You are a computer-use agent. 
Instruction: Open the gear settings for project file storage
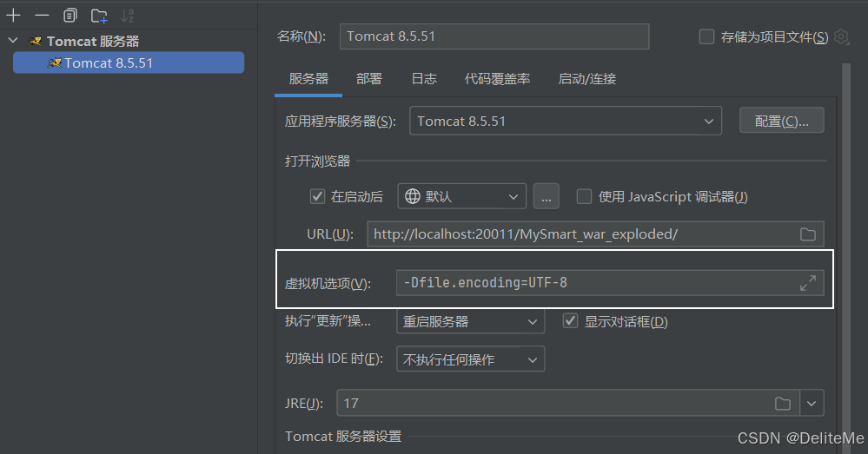point(841,37)
